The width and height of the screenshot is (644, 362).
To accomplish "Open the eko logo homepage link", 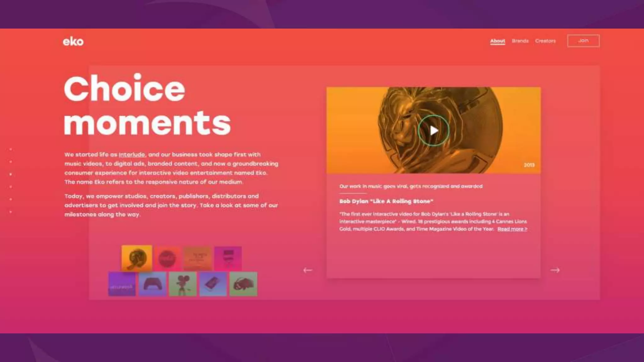I will coord(73,41).
